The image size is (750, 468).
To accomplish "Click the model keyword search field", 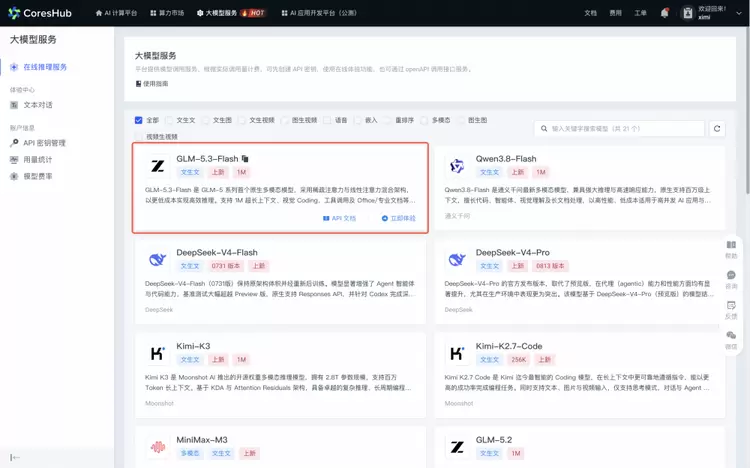I will (619, 128).
